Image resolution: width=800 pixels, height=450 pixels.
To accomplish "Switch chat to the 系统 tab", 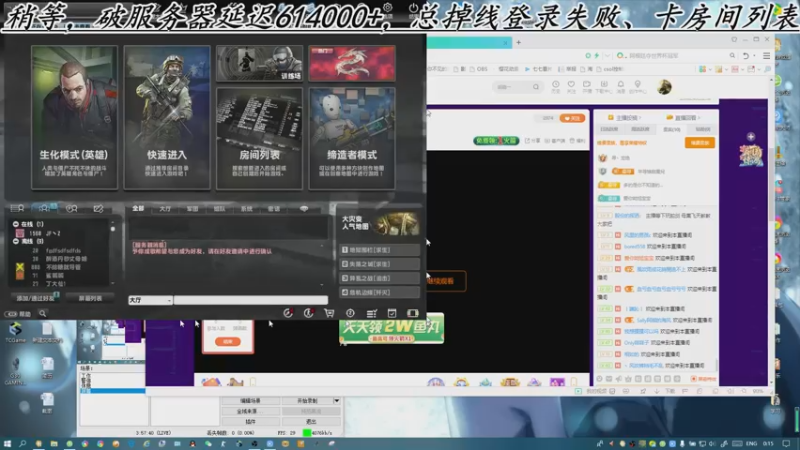I will tap(246, 209).
